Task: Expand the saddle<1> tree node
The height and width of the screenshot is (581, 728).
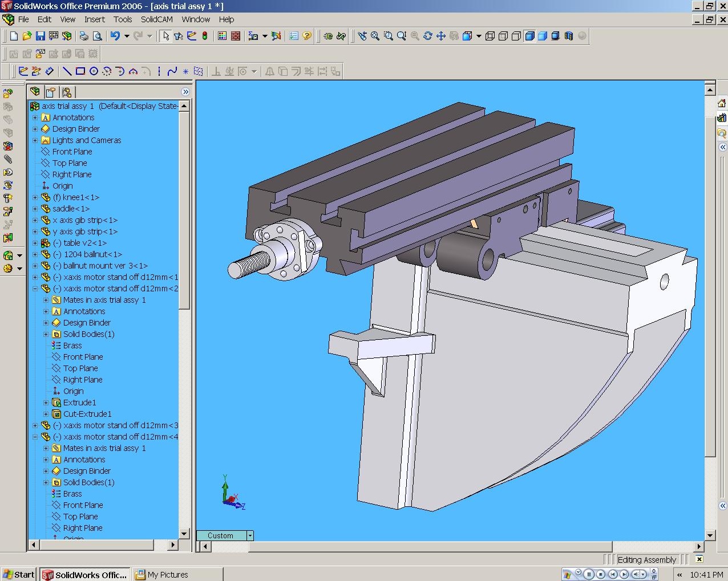Action: point(35,209)
